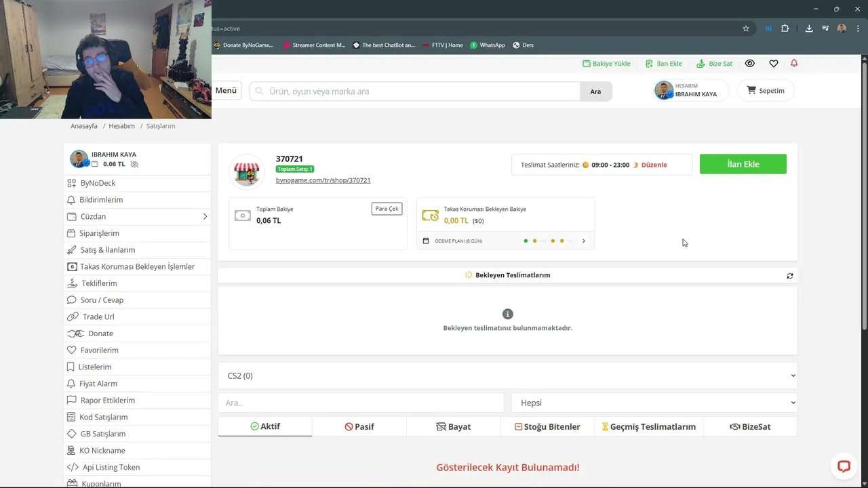This screenshot has width=868, height=488.
Task: Open Satış & İlanlarım in sidebar
Action: [x=137, y=250]
